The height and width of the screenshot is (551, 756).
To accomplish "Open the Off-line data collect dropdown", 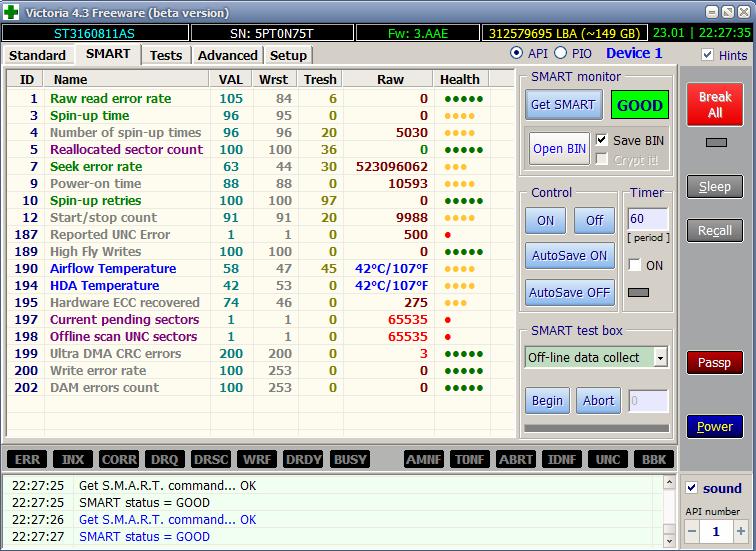I will click(x=661, y=358).
